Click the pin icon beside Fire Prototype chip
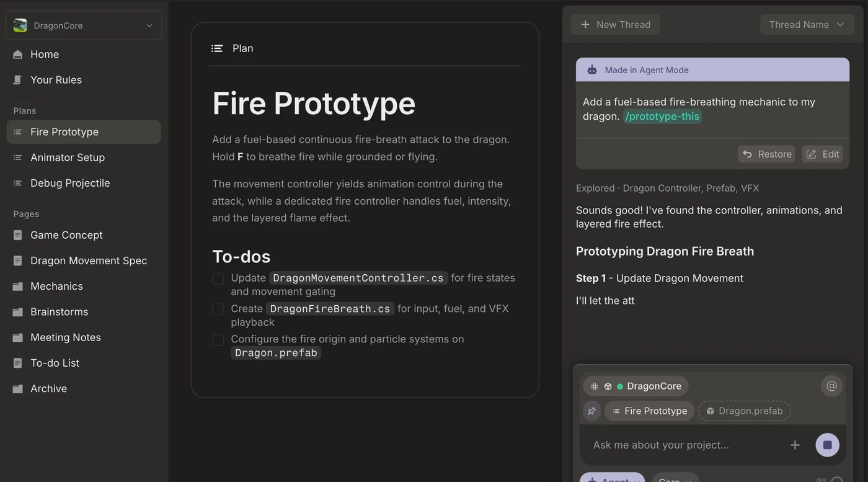 tap(591, 411)
